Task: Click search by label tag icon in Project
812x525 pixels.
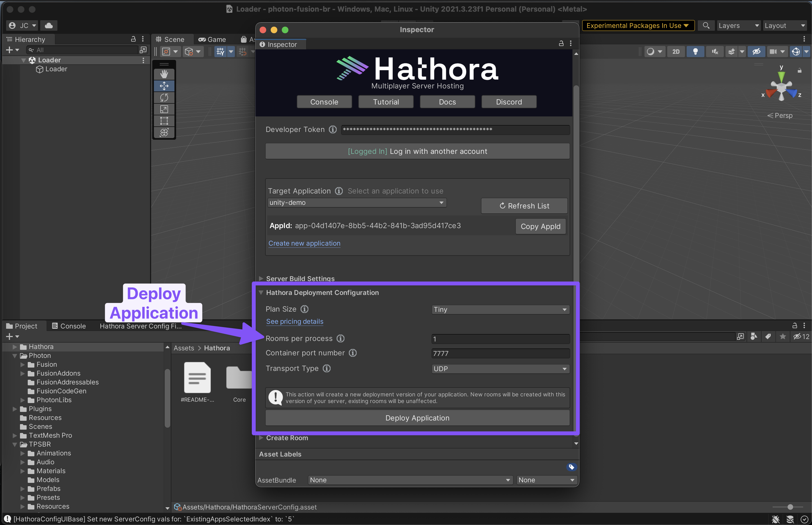Action: pos(768,337)
